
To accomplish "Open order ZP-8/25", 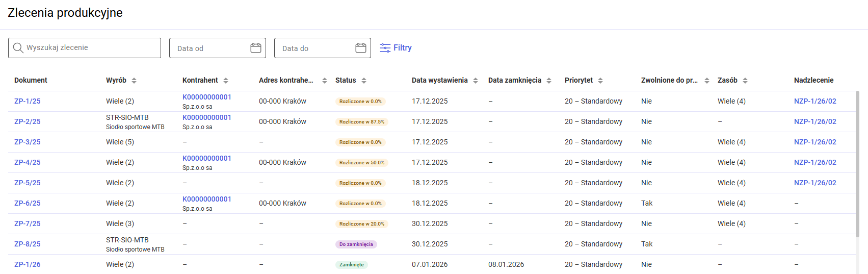I will click(28, 244).
